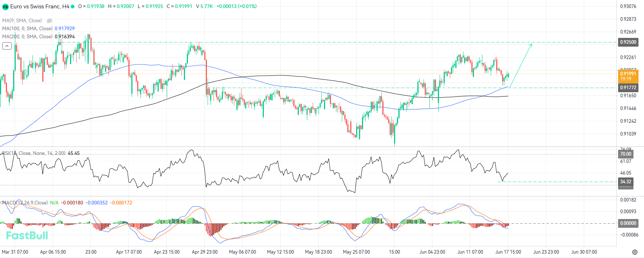This screenshot has height=258, width=644.
Task: Open the chart settings gear icon
Action: [x=635, y=252]
